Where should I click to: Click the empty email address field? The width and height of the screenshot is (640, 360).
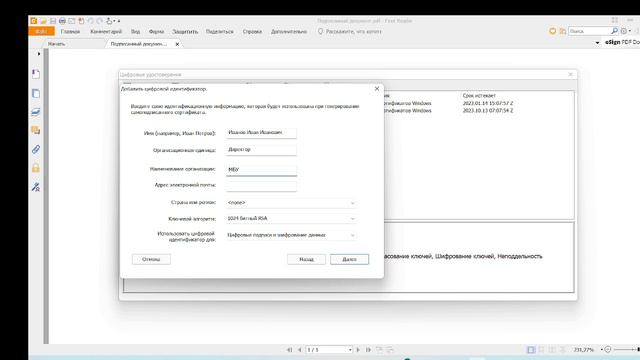click(x=261, y=186)
